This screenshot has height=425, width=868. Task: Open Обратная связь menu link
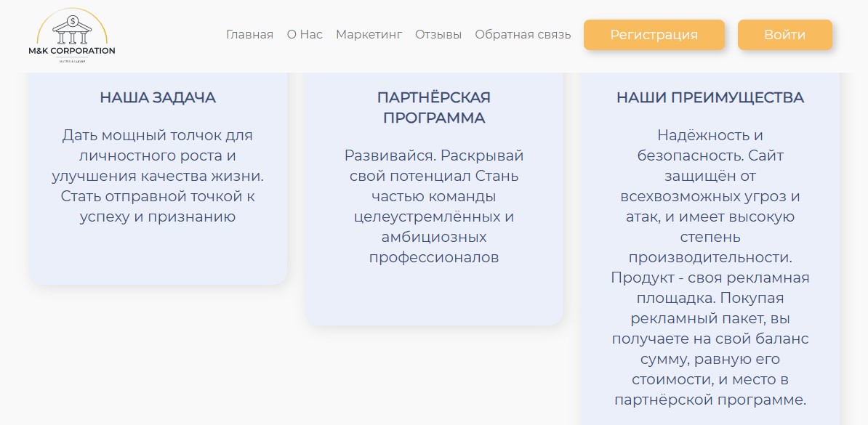click(x=523, y=34)
